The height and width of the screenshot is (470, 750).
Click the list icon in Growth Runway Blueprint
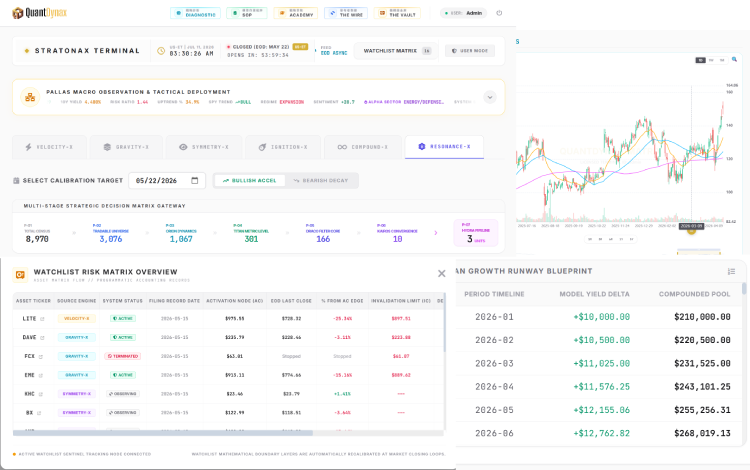click(731, 271)
